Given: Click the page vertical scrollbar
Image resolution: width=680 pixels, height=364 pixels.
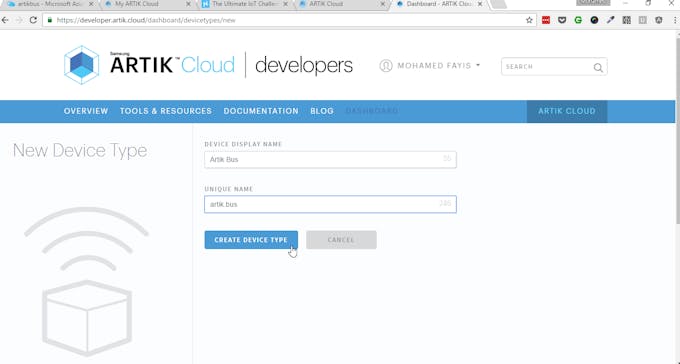Looking at the screenshot, I should click(677, 130).
